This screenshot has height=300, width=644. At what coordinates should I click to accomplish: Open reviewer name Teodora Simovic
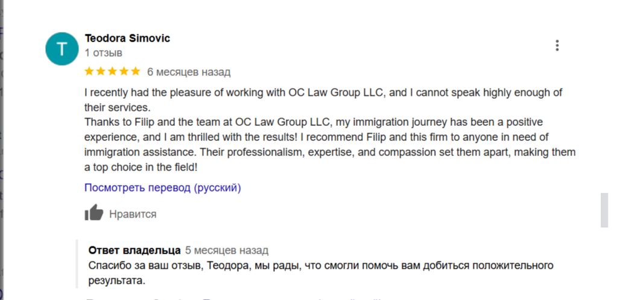click(x=127, y=39)
